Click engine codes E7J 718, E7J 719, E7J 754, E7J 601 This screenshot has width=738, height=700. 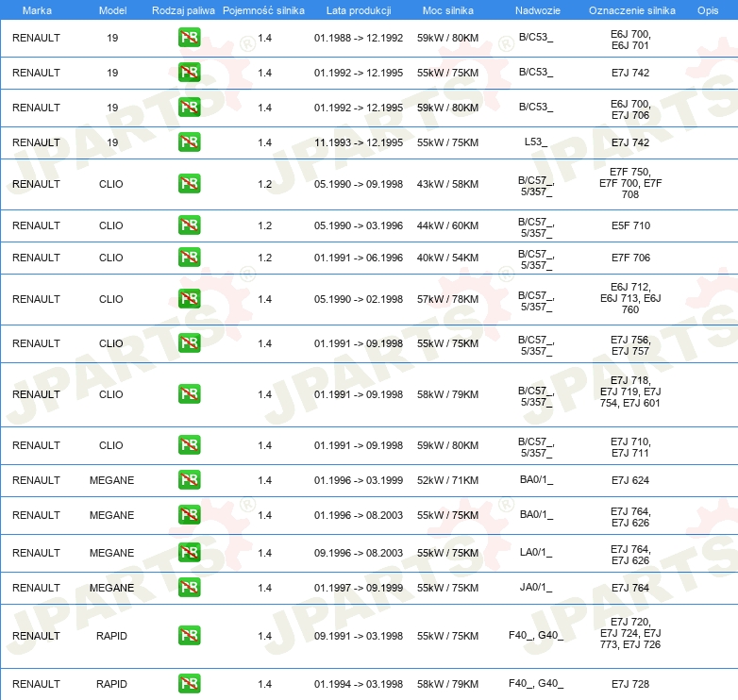(x=630, y=392)
